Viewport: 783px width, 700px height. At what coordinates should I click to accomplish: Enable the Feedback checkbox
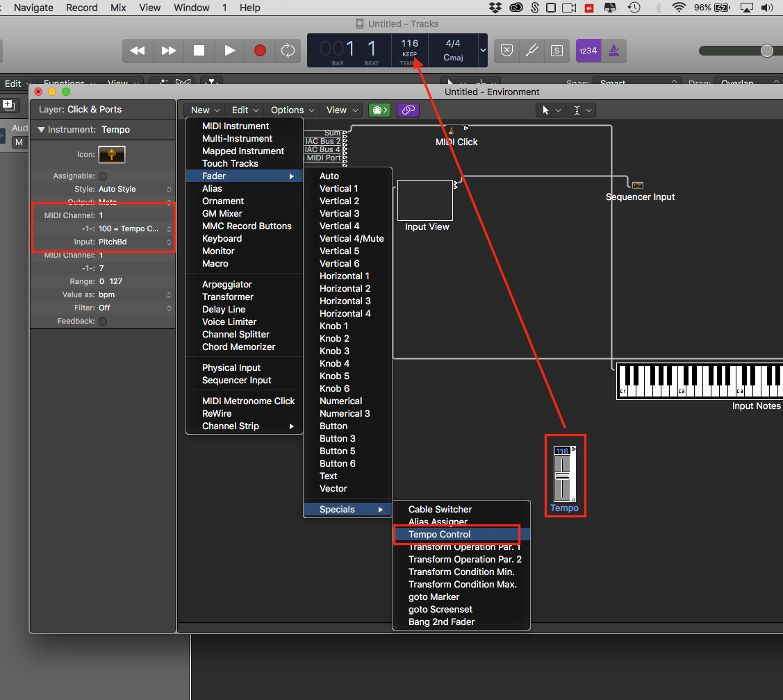(x=103, y=321)
